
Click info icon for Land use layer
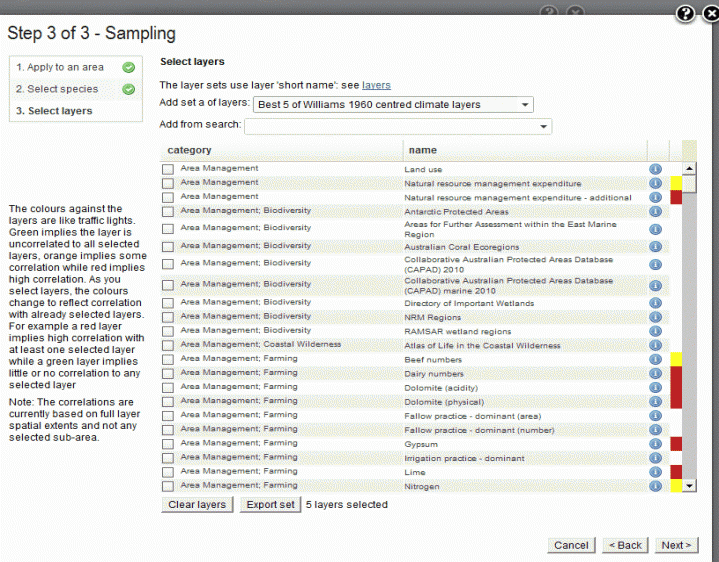[656, 169]
